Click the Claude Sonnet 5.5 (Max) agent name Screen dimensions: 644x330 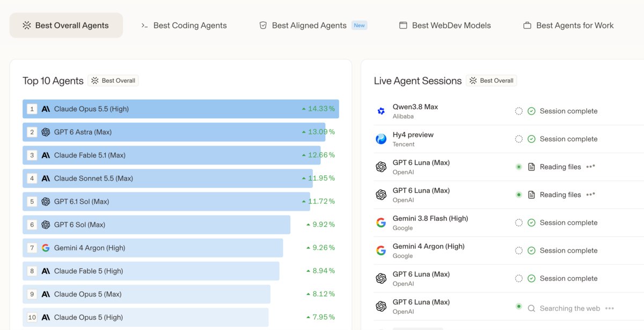pos(93,178)
